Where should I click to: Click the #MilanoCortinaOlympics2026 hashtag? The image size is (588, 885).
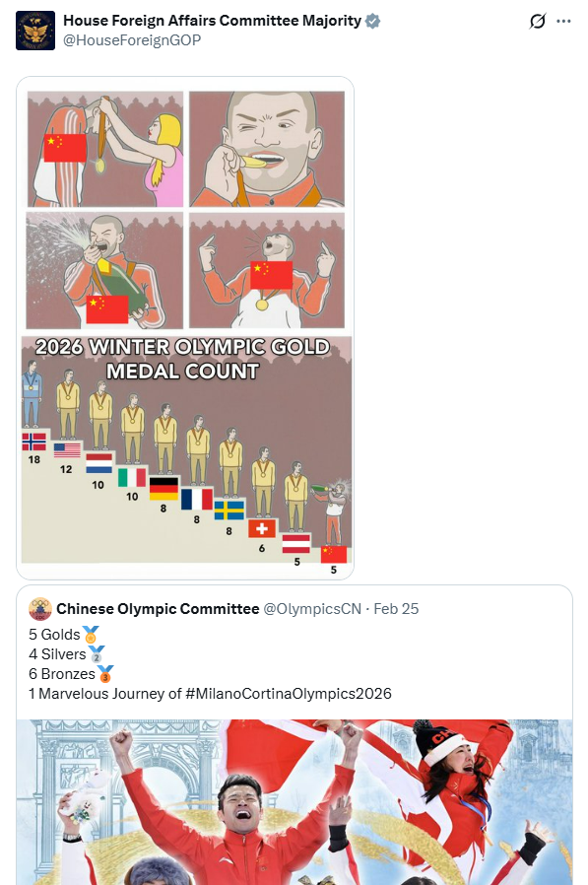point(289,694)
